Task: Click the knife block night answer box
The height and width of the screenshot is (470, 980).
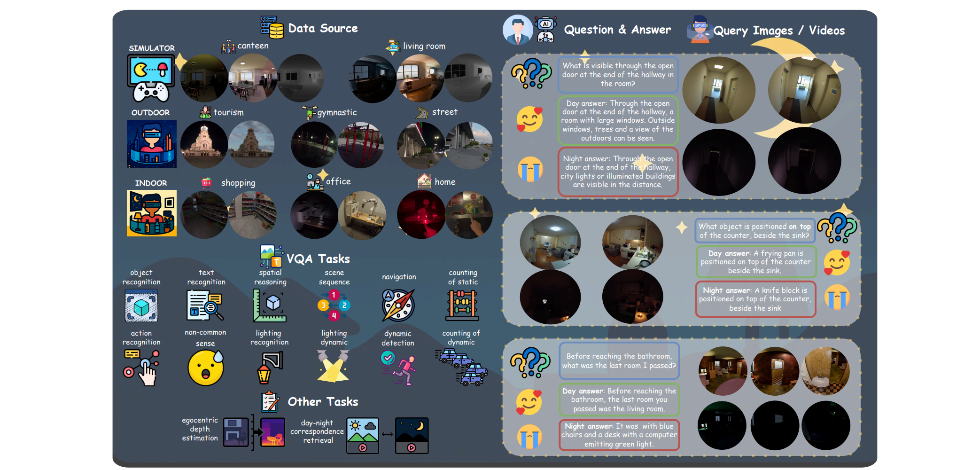Action: point(755,299)
